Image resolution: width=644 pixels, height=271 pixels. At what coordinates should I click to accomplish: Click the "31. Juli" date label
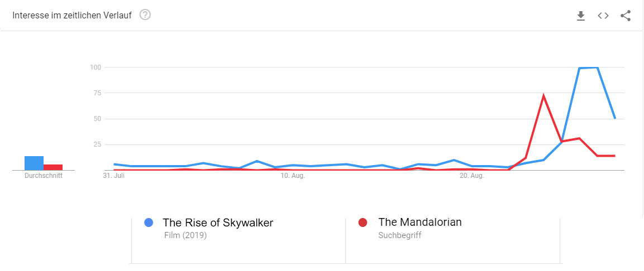coord(115,176)
